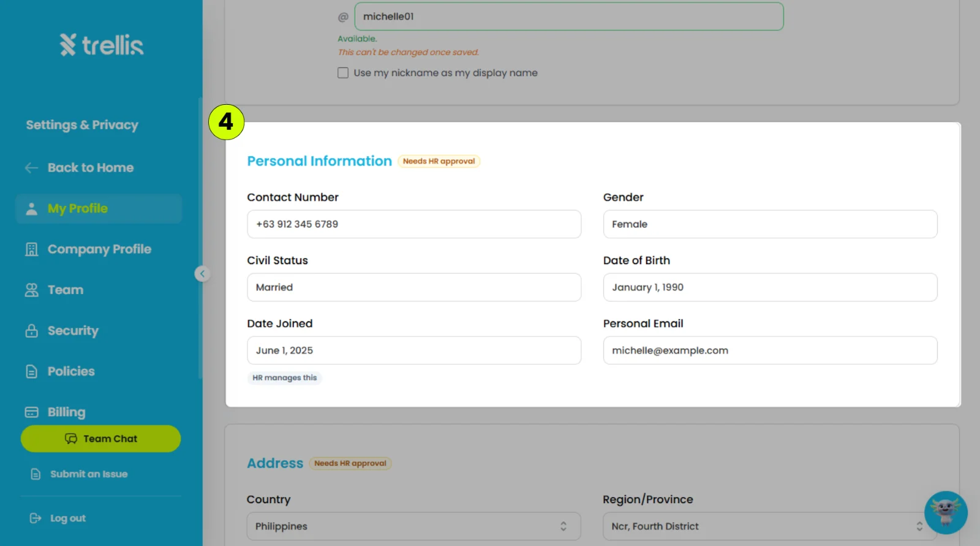Click 'This can't be changed once saved' note

coord(409,53)
